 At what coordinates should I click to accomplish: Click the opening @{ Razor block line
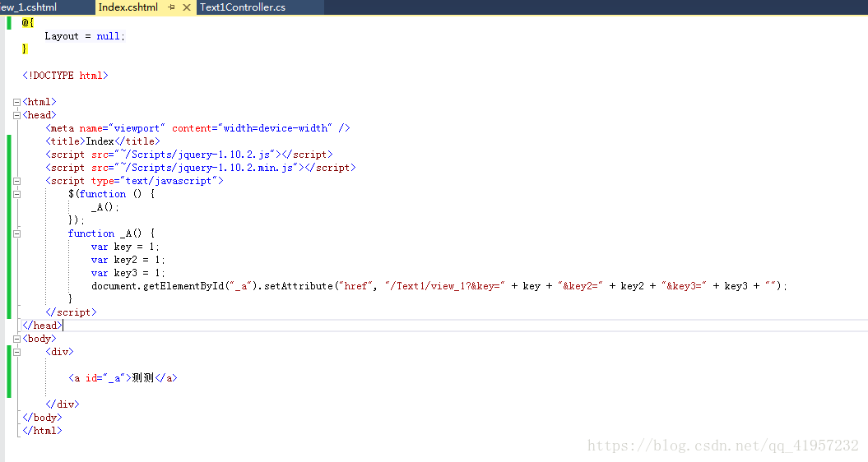[x=28, y=23]
